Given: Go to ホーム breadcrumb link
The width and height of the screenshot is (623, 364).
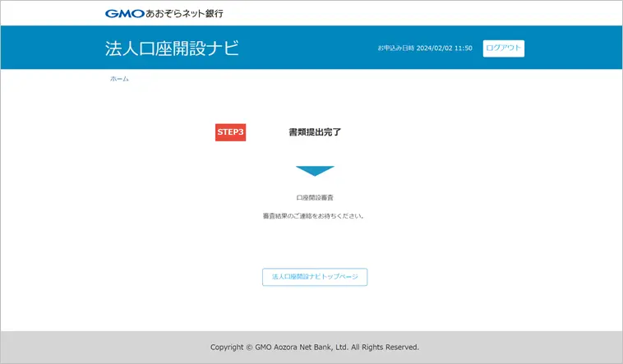Looking at the screenshot, I should pos(120,79).
